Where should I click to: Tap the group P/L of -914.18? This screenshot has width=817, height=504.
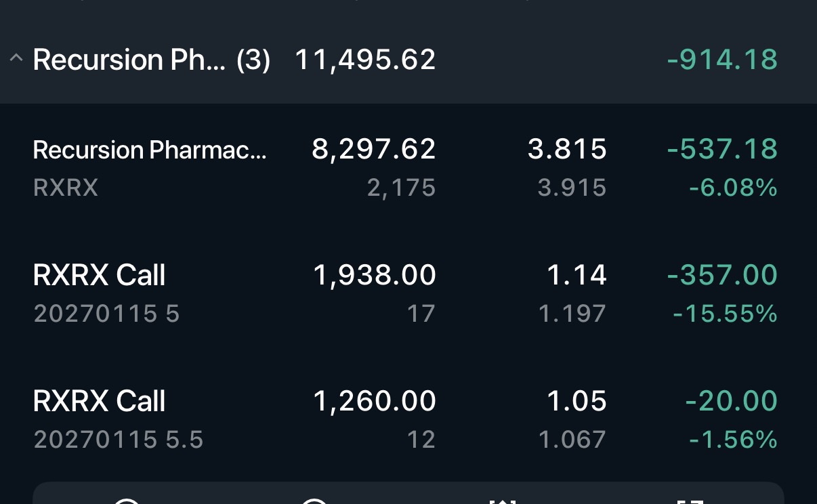pyautogui.click(x=722, y=60)
